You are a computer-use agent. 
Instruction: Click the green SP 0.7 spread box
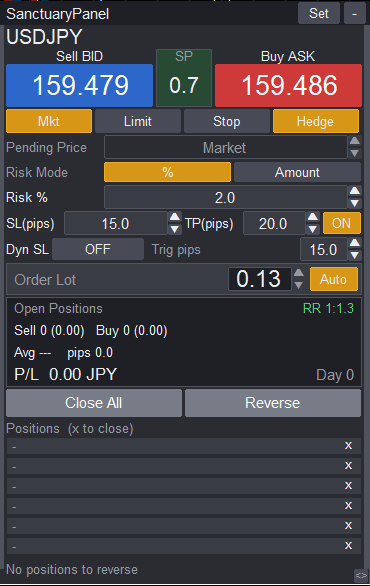pos(184,78)
